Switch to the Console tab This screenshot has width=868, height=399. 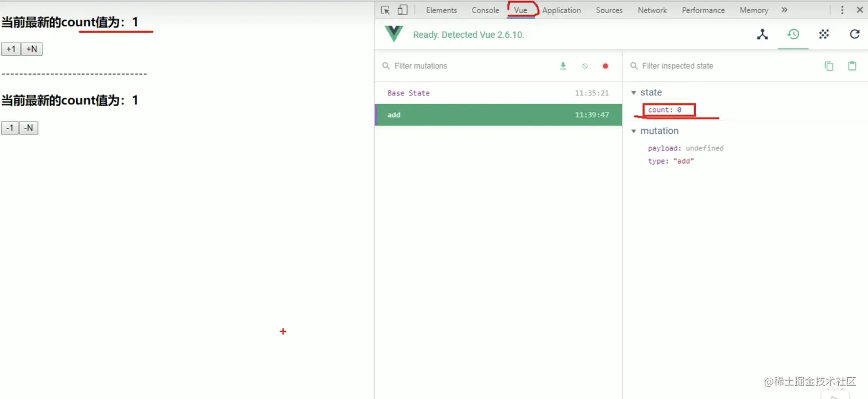coord(485,10)
